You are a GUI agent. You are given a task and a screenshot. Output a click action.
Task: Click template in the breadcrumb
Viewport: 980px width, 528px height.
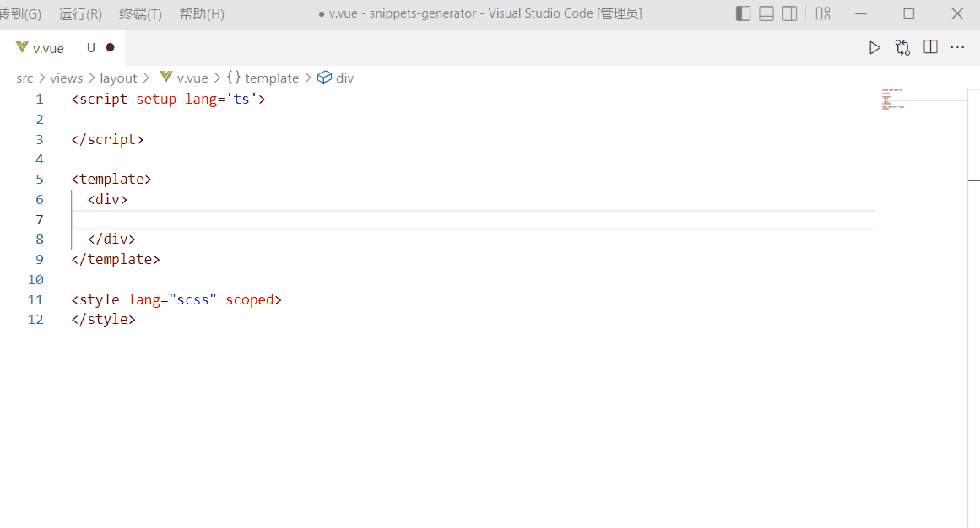(x=272, y=78)
